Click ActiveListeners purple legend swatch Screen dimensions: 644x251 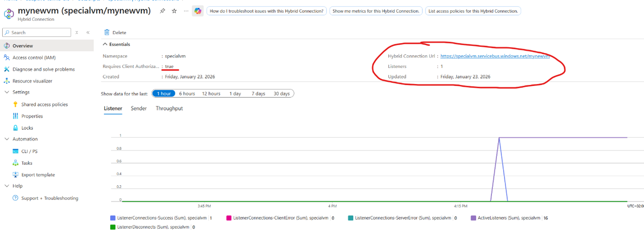473,218
